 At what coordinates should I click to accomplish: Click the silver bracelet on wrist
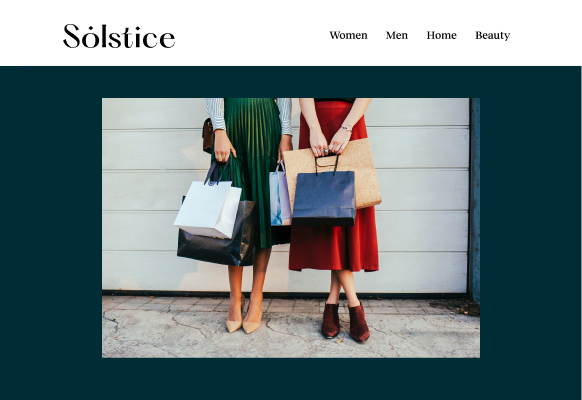346,128
